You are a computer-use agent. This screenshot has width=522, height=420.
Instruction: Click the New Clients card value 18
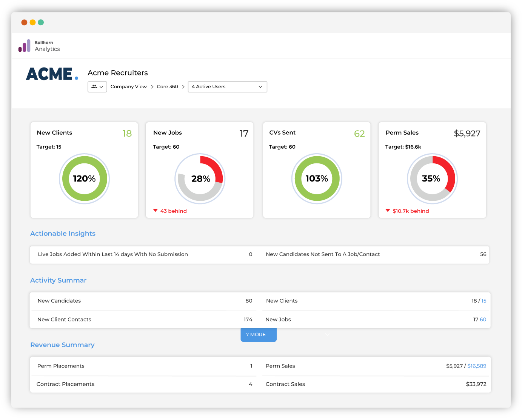click(x=127, y=134)
